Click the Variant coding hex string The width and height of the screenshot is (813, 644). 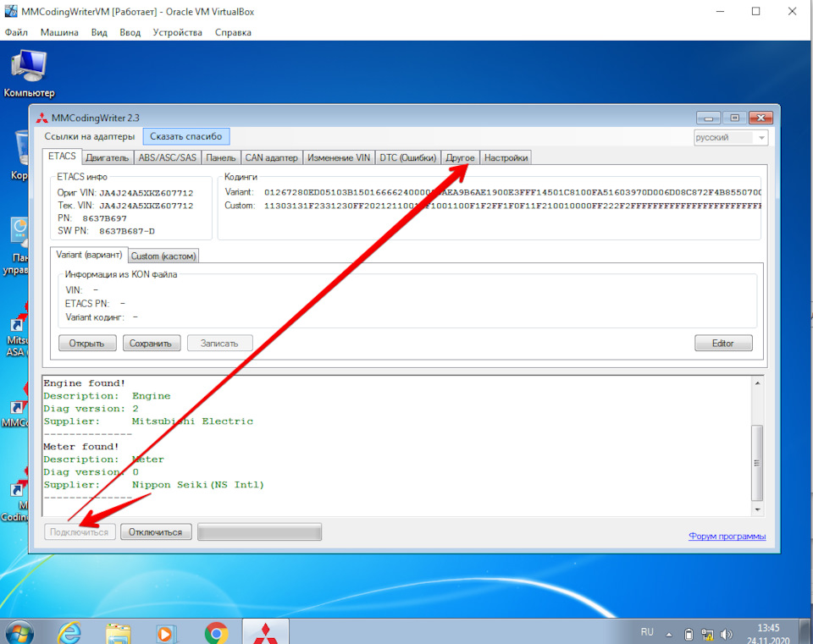coord(512,192)
